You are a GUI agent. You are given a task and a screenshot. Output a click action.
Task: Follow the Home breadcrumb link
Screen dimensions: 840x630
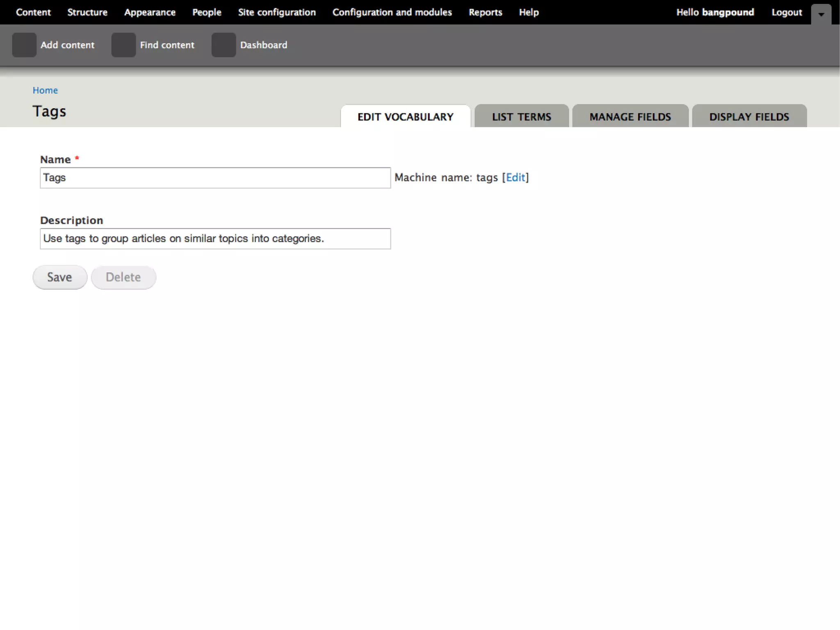(45, 90)
